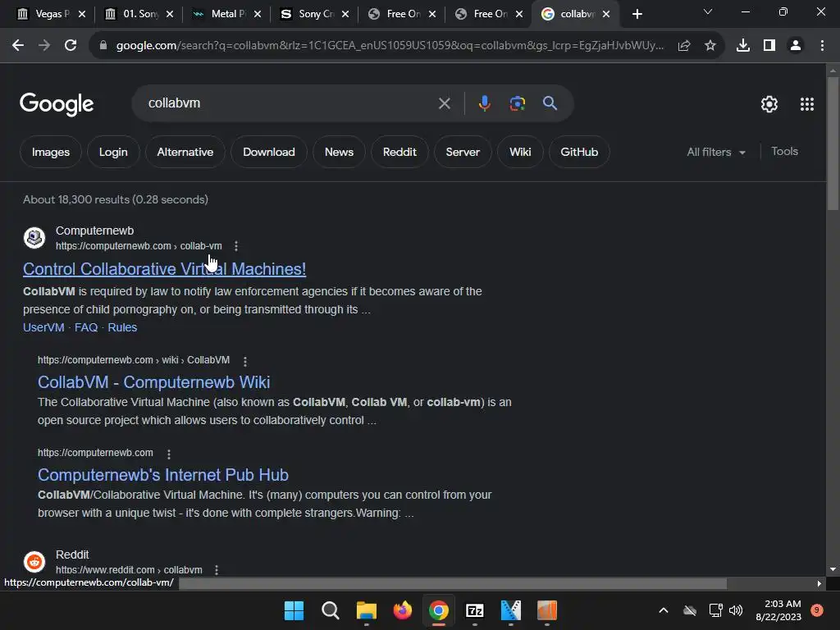Open File Explorer from the taskbar

[x=367, y=610]
